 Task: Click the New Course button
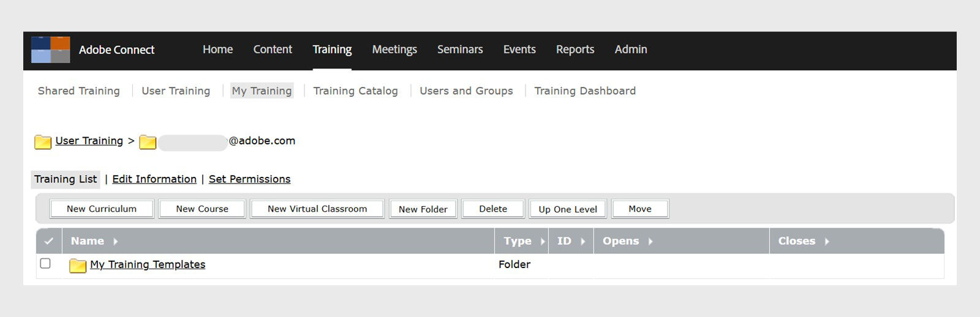[x=202, y=209]
